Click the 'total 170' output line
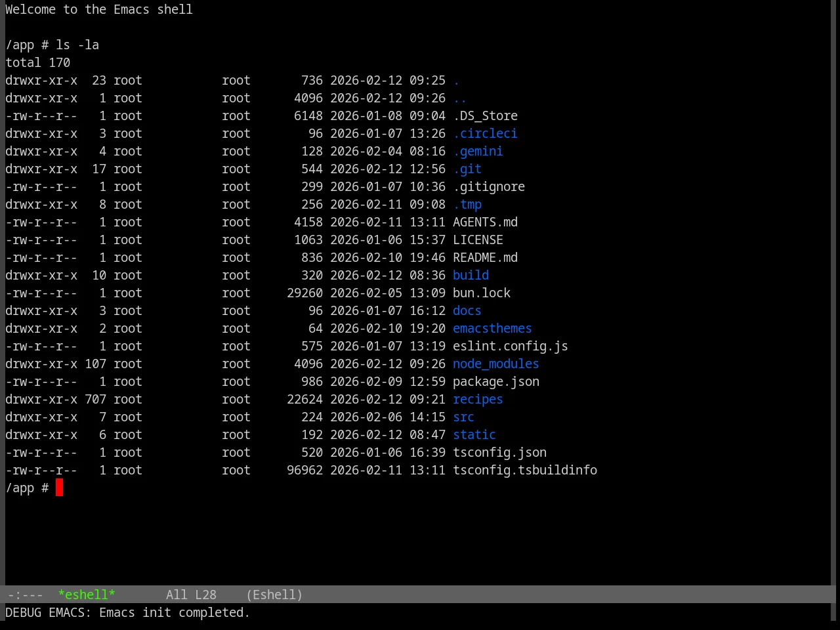840x630 pixels. (x=38, y=62)
